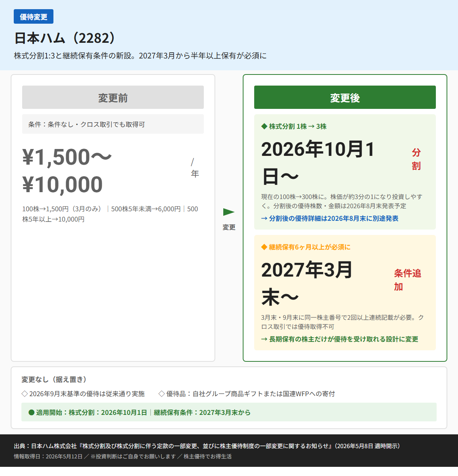Click the ¥1,500〜¥10,000 amount
The width and height of the screenshot is (458, 476).
[x=67, y=171]
